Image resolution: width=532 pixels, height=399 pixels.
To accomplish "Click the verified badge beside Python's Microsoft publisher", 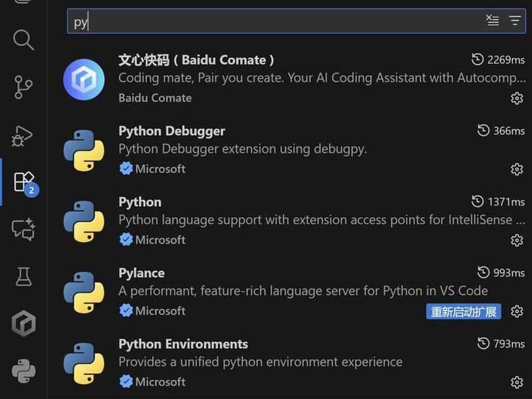I will pyautogui.click(x=126, y=240).
